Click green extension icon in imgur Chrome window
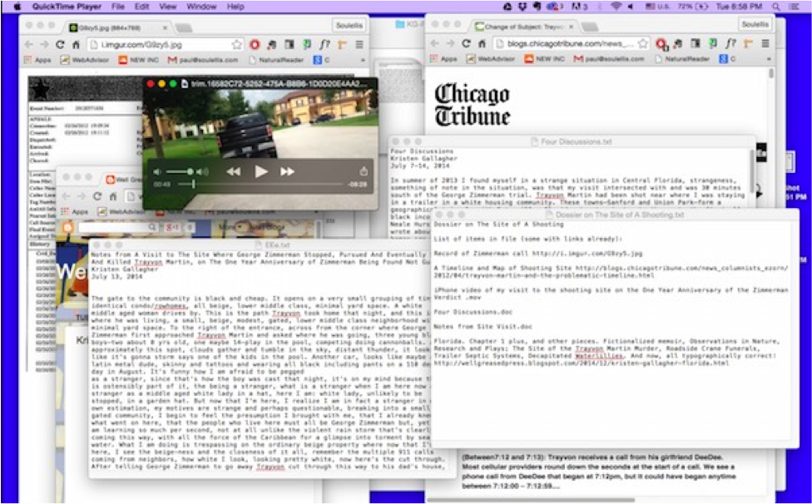The height and width of the screenshot is (504, 812). tap(306, 45)
